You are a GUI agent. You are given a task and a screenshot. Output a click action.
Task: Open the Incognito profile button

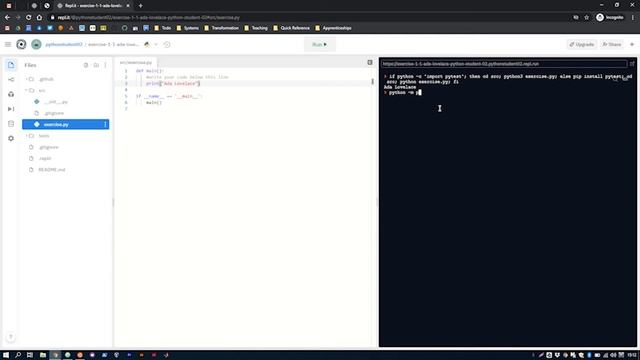[610, 18]
